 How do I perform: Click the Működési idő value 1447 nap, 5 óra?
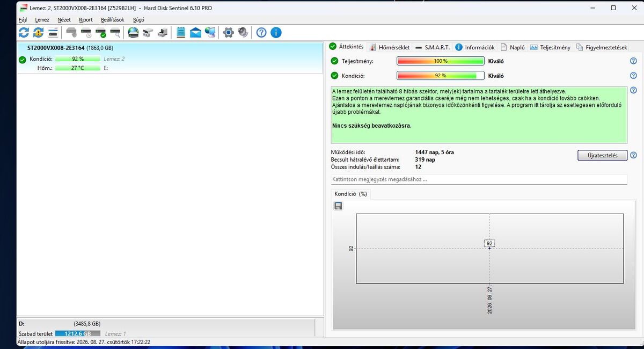(434, 152)
